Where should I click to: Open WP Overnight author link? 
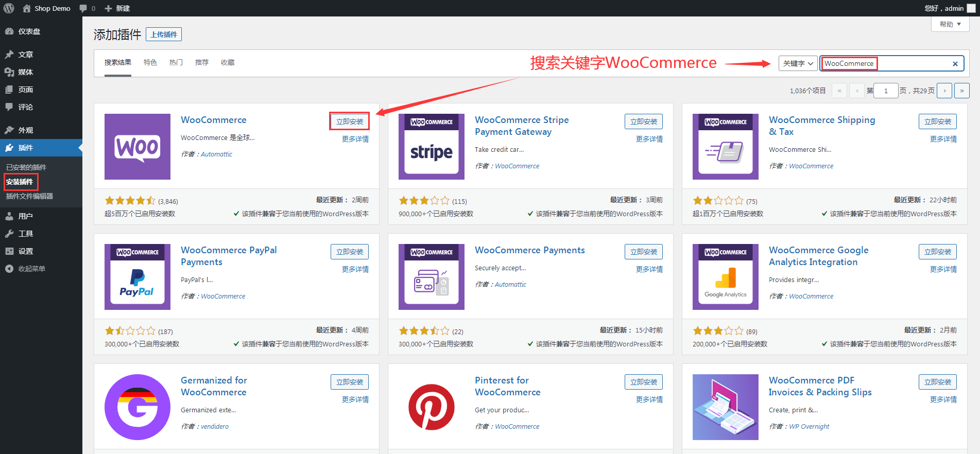coord(809,426)
